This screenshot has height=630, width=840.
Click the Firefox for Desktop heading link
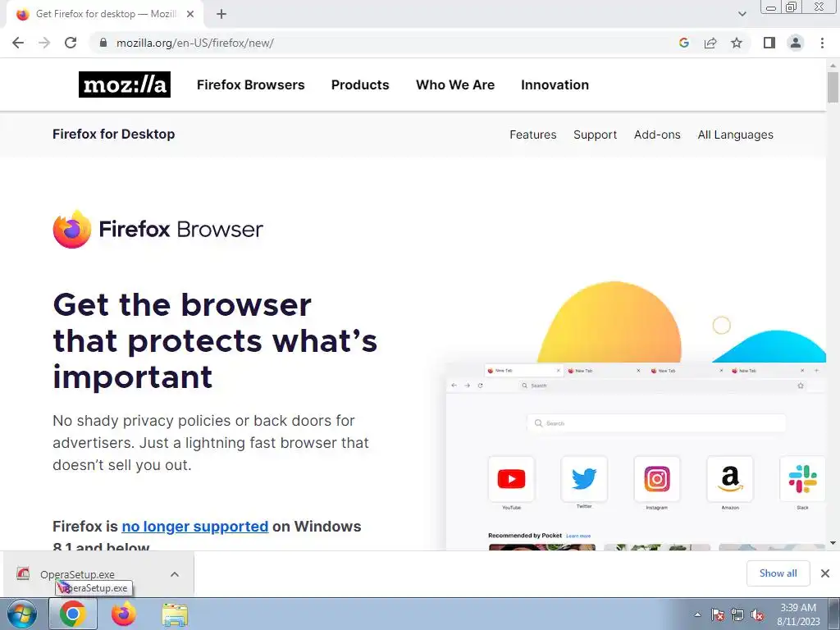click(x=113, y=134)
